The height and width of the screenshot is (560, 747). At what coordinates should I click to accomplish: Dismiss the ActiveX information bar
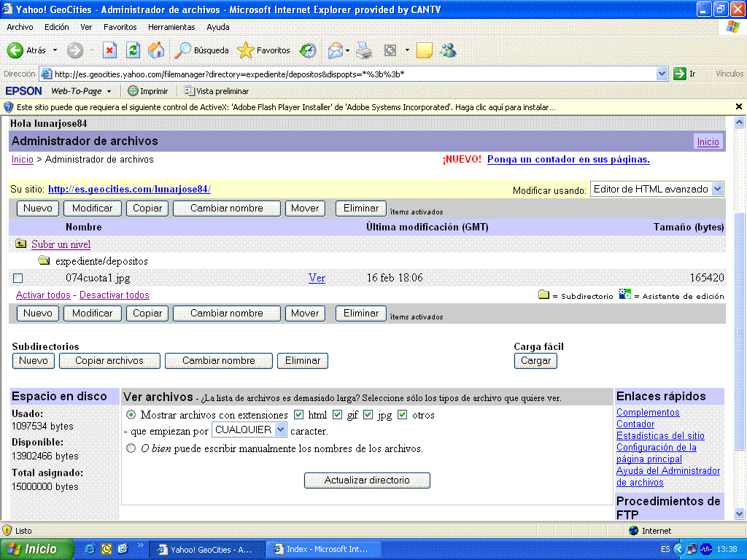tap(738, 106)
